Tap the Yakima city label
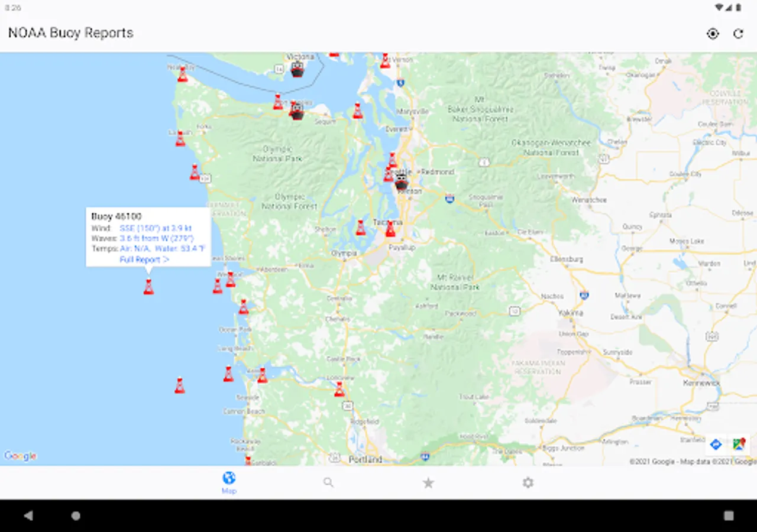Screen dimensions: 757x532 [570, 313]
